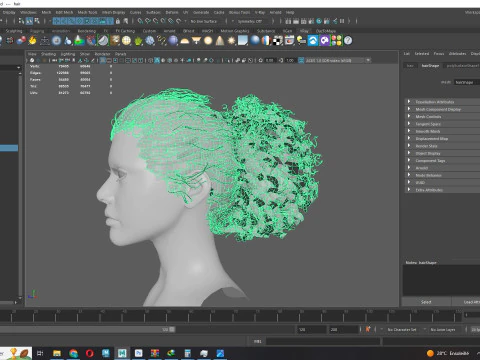480x360 pixels.
Task: Click the chain curve shelf icon
Action: click(x=162, y=41)
